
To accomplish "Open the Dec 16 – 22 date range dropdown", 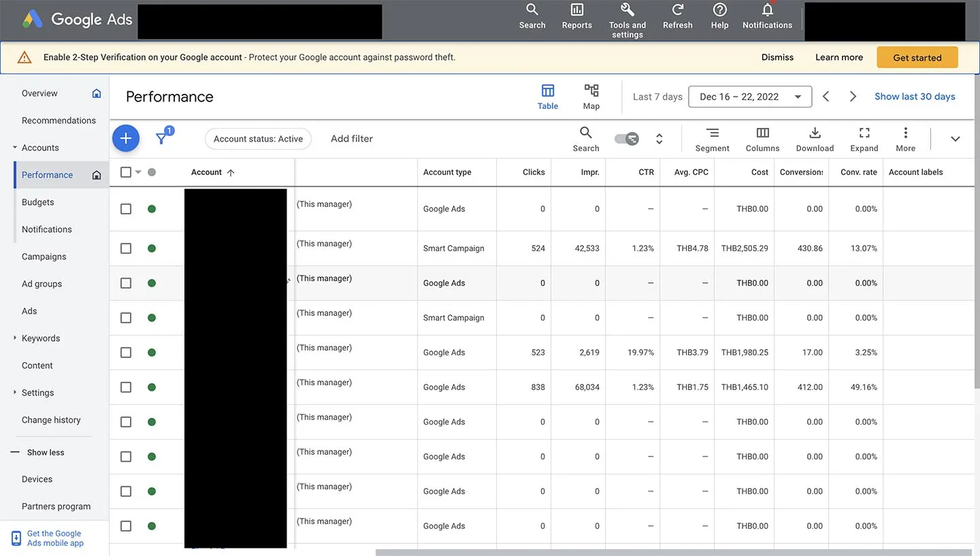I will pos(749,96).
